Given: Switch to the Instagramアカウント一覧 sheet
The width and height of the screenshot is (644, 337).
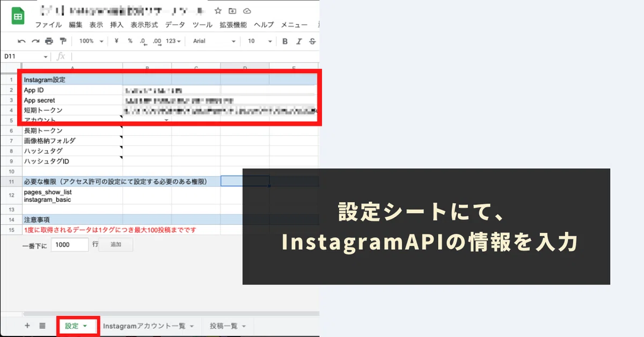Looking at the screenshot, I should click(144, 326).
